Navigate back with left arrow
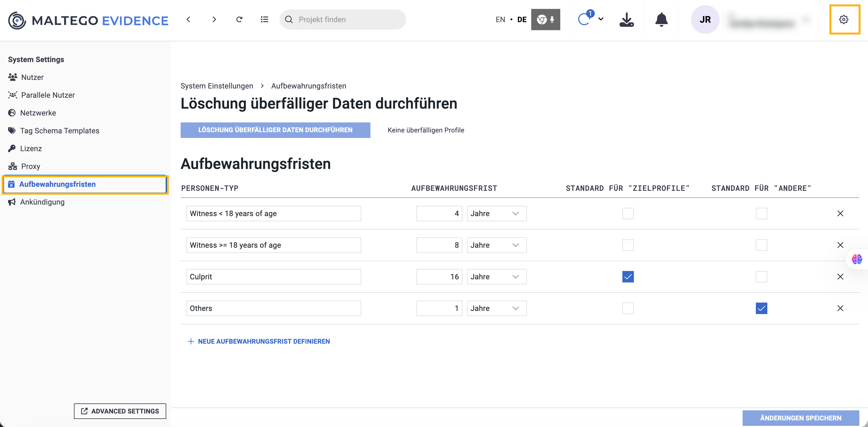Image resolution: width=868 pixels, height=427 pixels. (x=188, y=20)
